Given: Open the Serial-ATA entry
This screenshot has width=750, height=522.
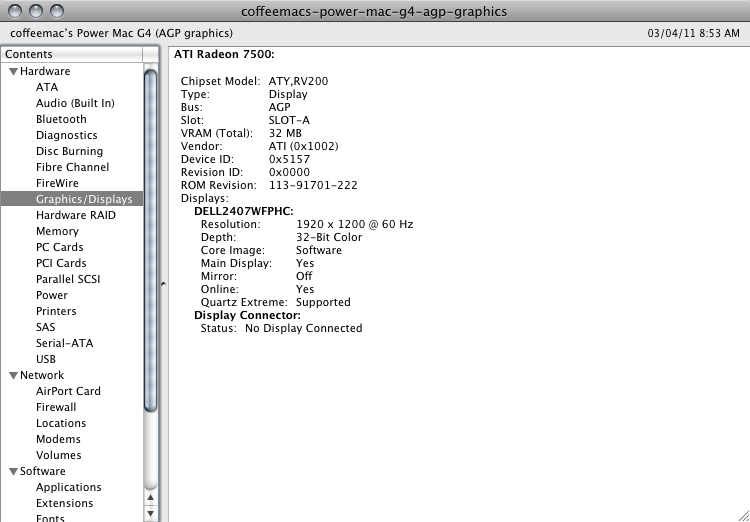Looking at the screenshot, I should tap(64, 343).
